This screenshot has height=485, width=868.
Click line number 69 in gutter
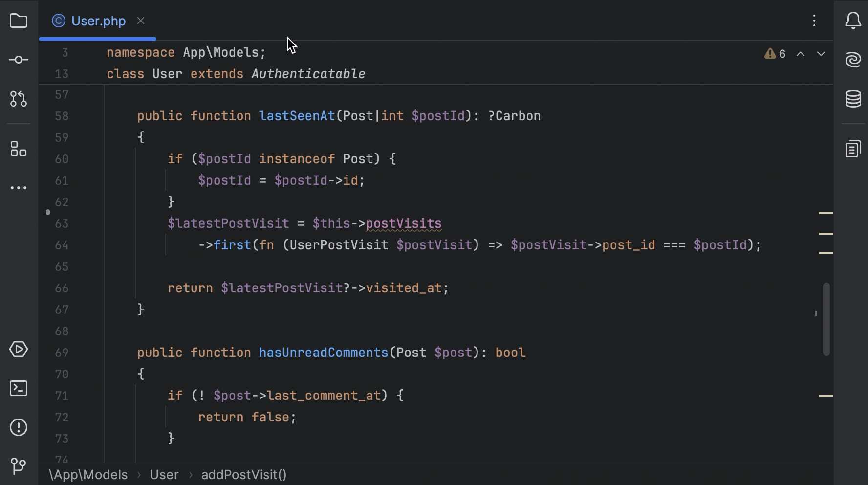(62, 353)
